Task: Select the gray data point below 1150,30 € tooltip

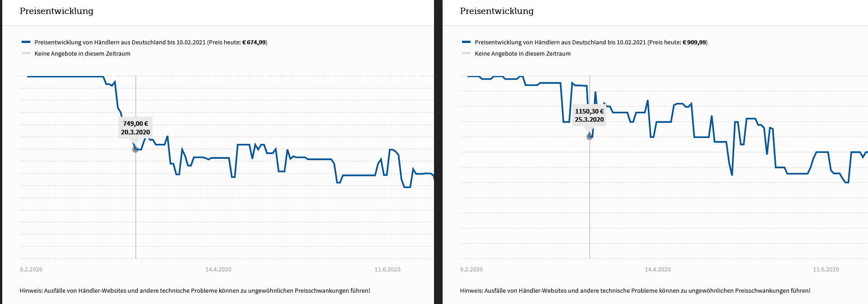Action: 590,137
